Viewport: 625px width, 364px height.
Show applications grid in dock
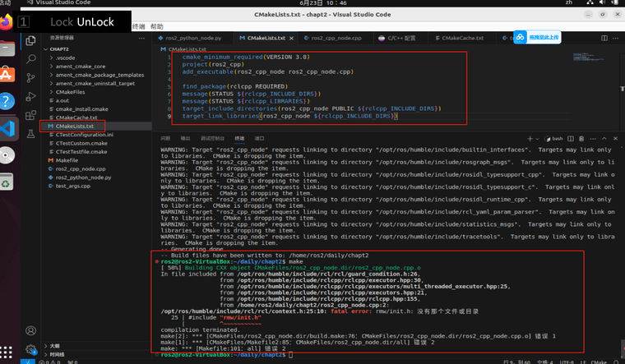coord(6,352)
